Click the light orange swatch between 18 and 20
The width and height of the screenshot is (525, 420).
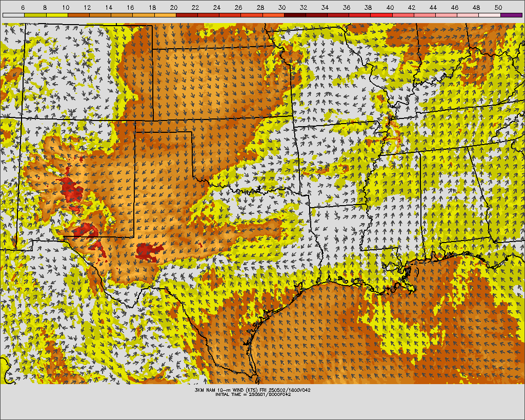[x=165, y=15]
